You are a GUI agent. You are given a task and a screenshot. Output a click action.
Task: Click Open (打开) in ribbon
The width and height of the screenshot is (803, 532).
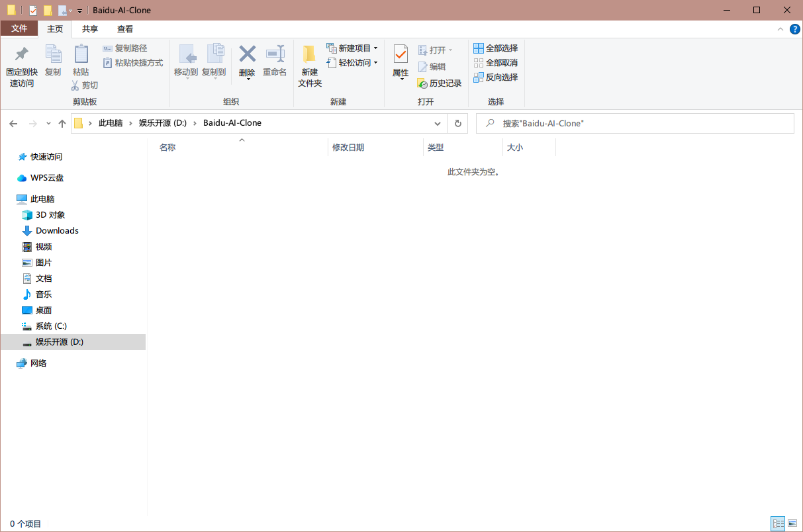(435, 50)
